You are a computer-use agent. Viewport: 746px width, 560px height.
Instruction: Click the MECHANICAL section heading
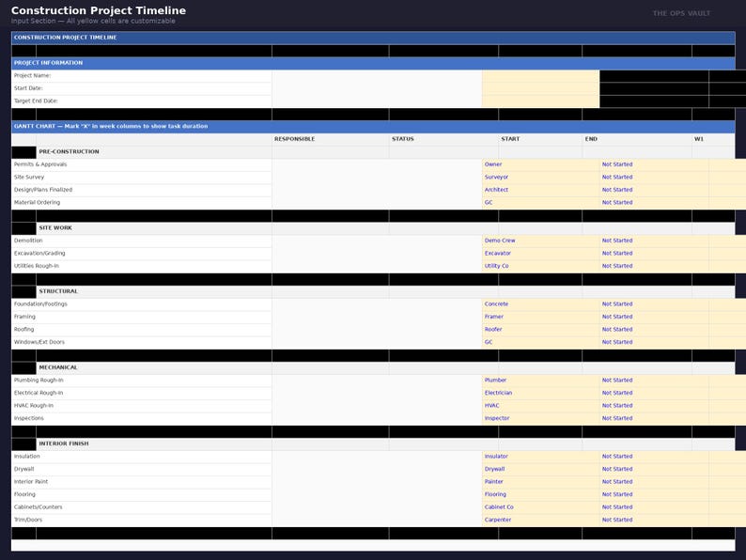(x=154, y=367)
